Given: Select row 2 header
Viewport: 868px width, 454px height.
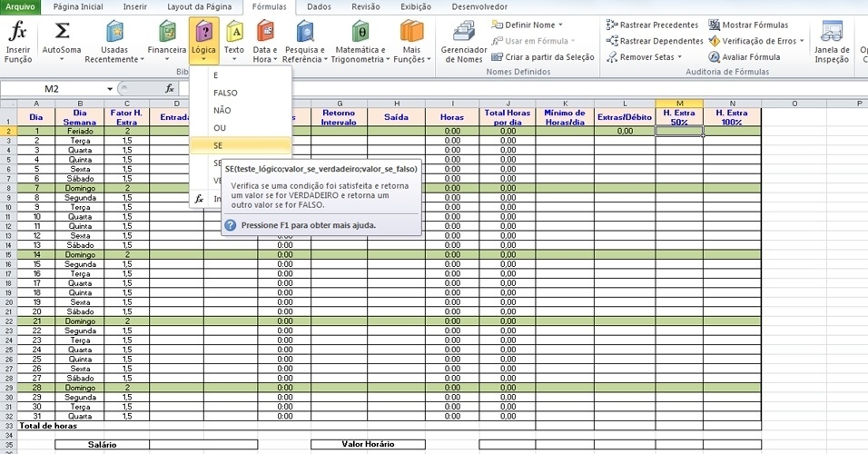Looking at the screenshot, I should click(8, 132).
